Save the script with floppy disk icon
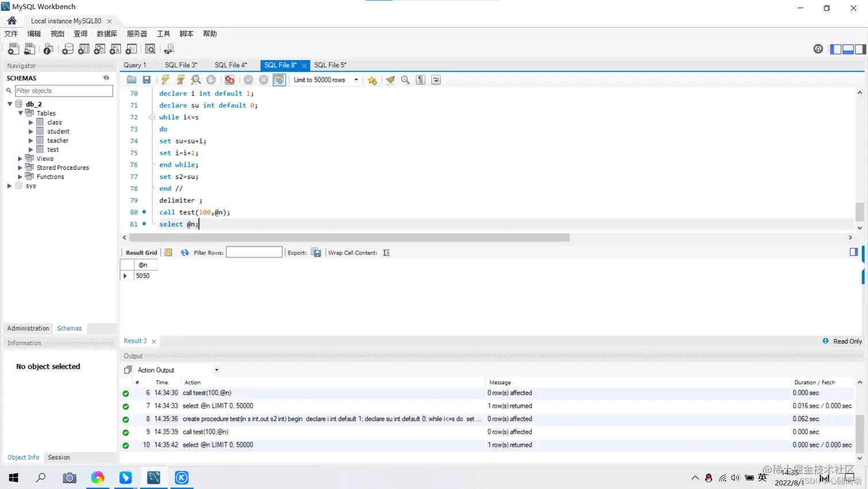The height and width of the screenshot is (489, 868). tap(147, 80)
